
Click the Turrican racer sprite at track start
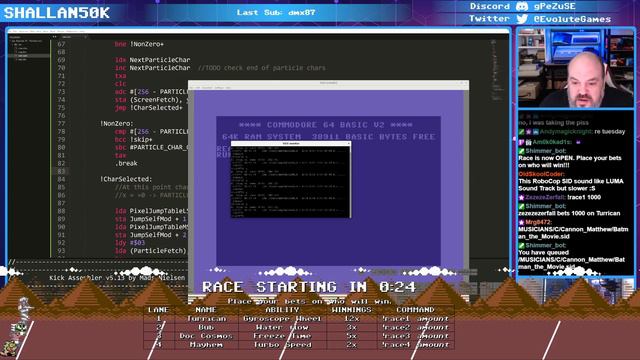[24, 309]
